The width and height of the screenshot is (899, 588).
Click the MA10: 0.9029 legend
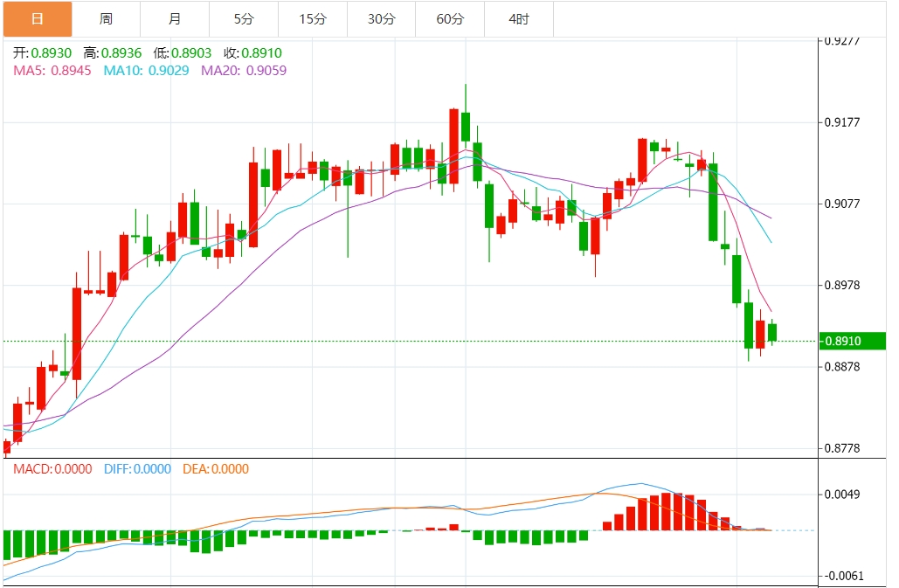(146, 71)
